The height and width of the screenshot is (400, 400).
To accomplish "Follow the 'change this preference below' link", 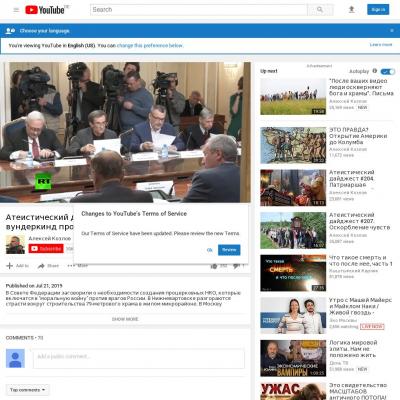I will [x=150, y=45].
